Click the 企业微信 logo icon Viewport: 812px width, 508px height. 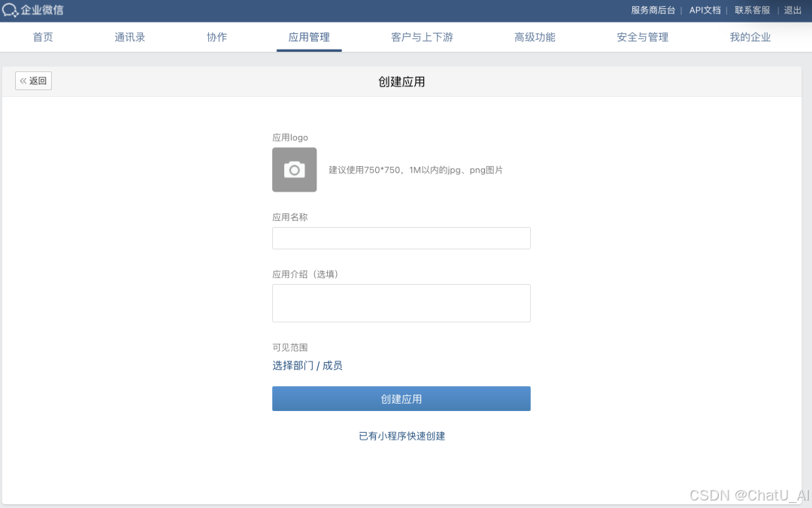click(10, 10)
